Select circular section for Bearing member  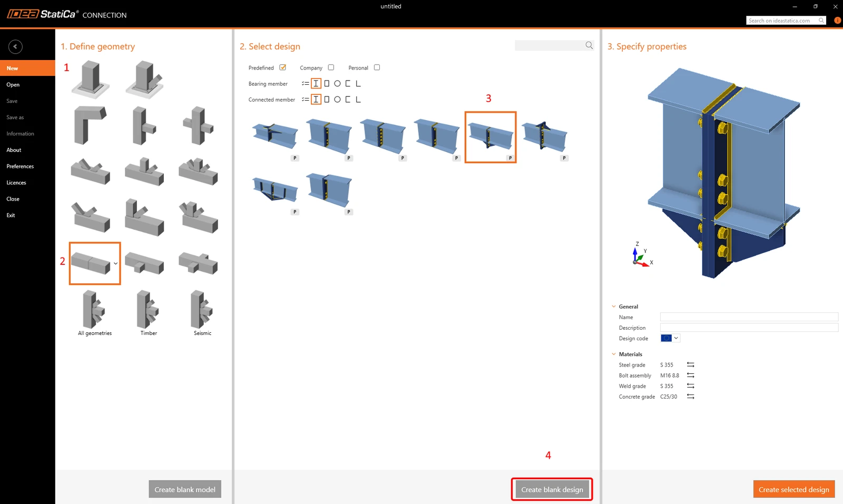337,84
